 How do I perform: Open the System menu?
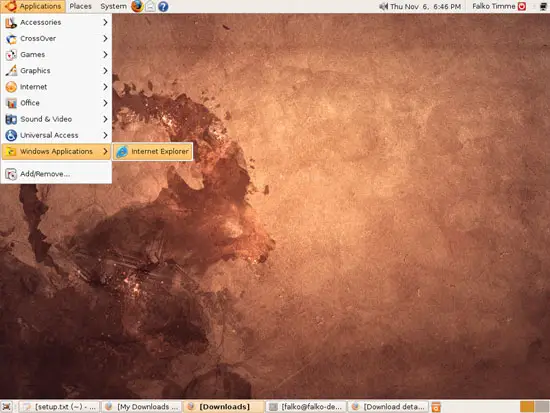click(113, 6)
